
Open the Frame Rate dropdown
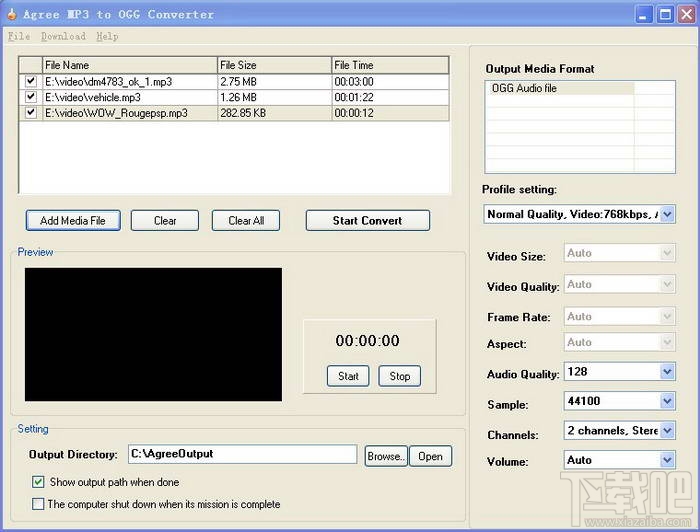pos(667,316)
